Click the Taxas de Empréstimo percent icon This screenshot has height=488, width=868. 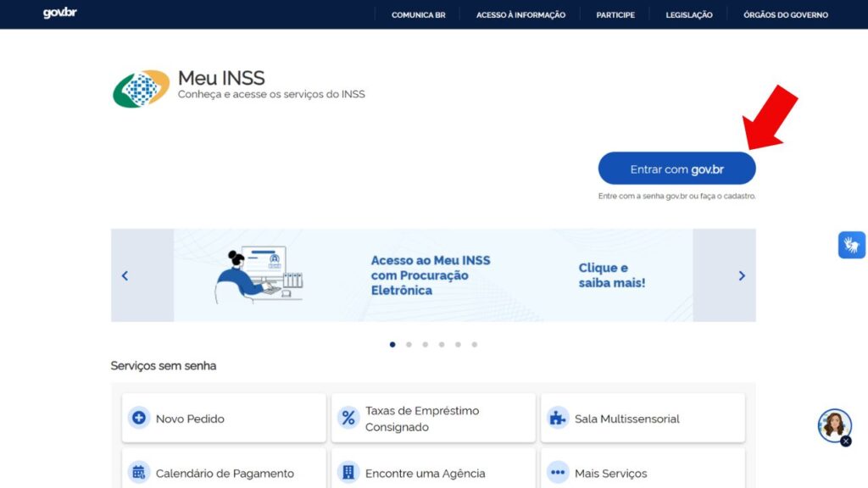[348, 419]
